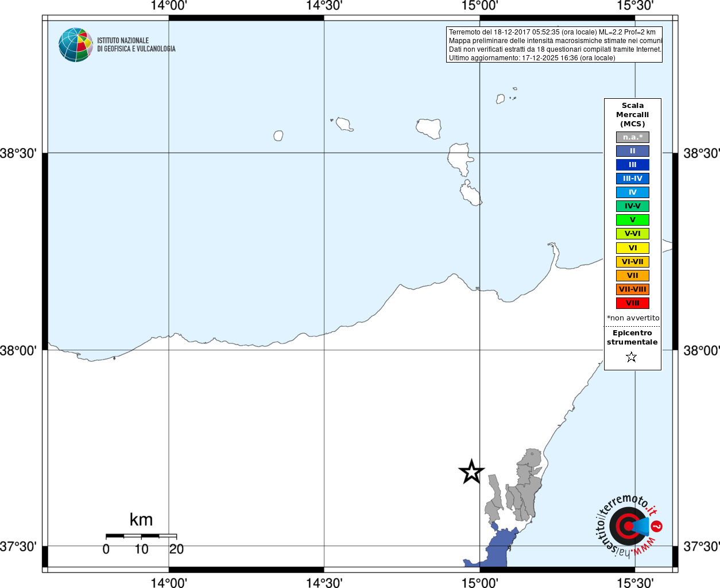720x588 pixels.
Task: Select the IV-V legend swatch
Action: (x=633, y=206)
